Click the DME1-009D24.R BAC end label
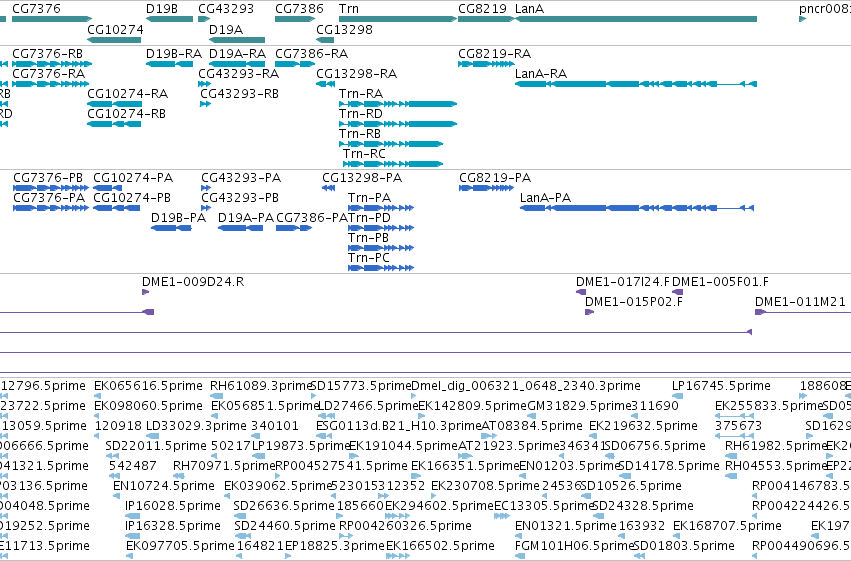 click(x=193, y=282)
